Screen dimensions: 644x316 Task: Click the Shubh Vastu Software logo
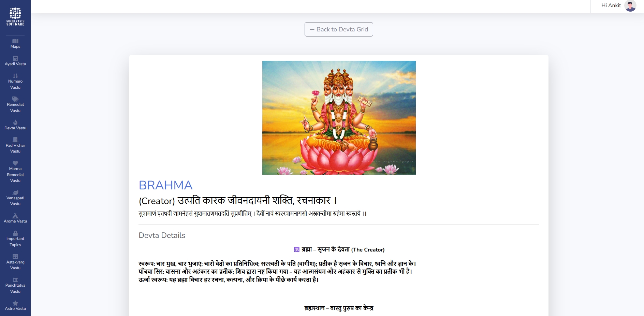(15, 16)
